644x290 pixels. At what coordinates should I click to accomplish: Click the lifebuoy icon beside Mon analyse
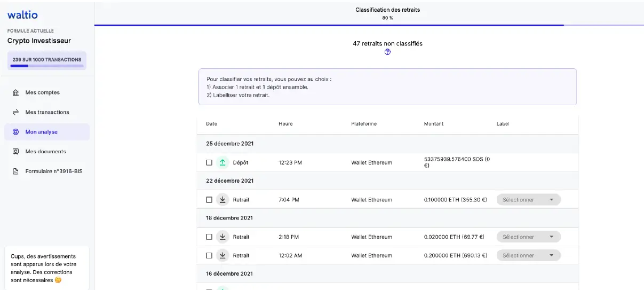[x=15, y=132]
